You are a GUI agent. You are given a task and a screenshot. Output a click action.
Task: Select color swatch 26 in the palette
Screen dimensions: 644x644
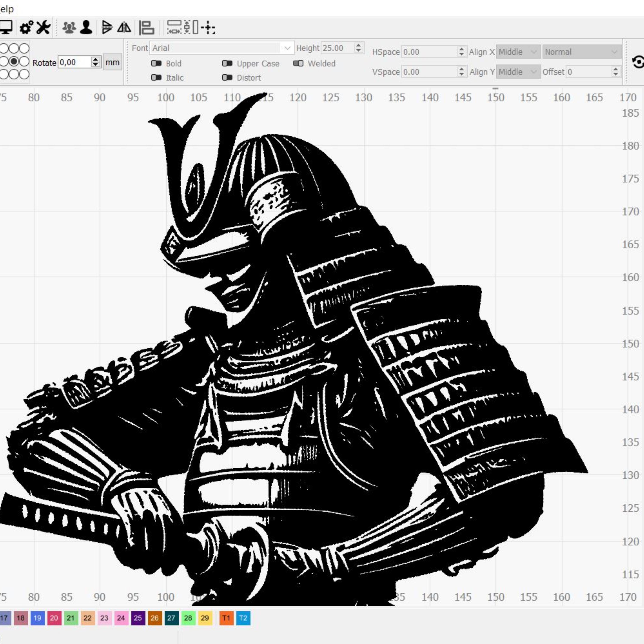(x=154, y=618)
